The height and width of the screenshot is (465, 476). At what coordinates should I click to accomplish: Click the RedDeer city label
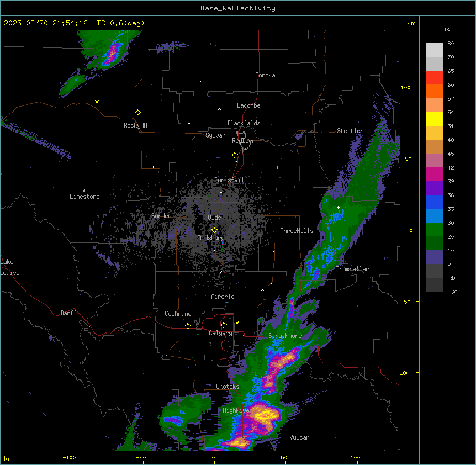(243, 141)
